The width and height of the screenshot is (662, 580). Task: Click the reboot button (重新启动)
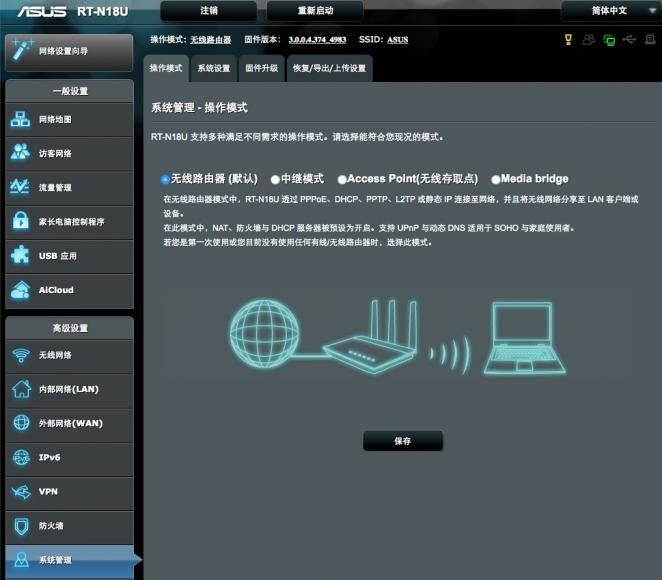pyautogui.click(x=315, y=11)
